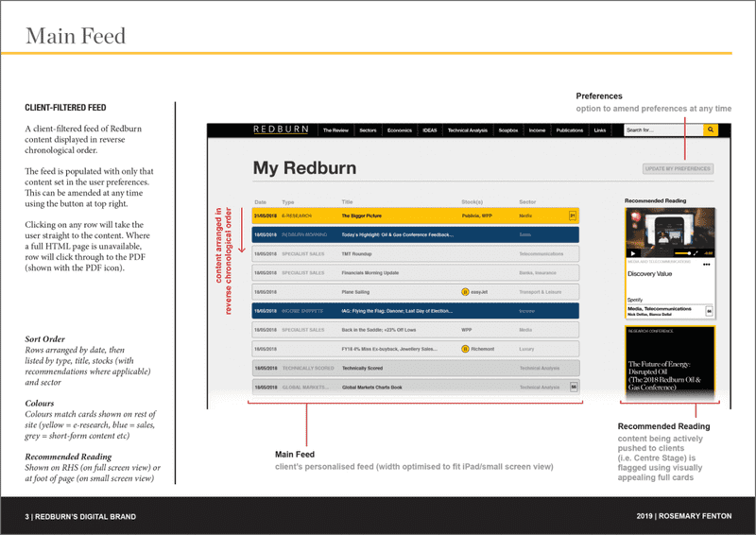Click the Discovery Value video thumbnail
This screenshot has height=535, width=756.
(x=670, y=233)
